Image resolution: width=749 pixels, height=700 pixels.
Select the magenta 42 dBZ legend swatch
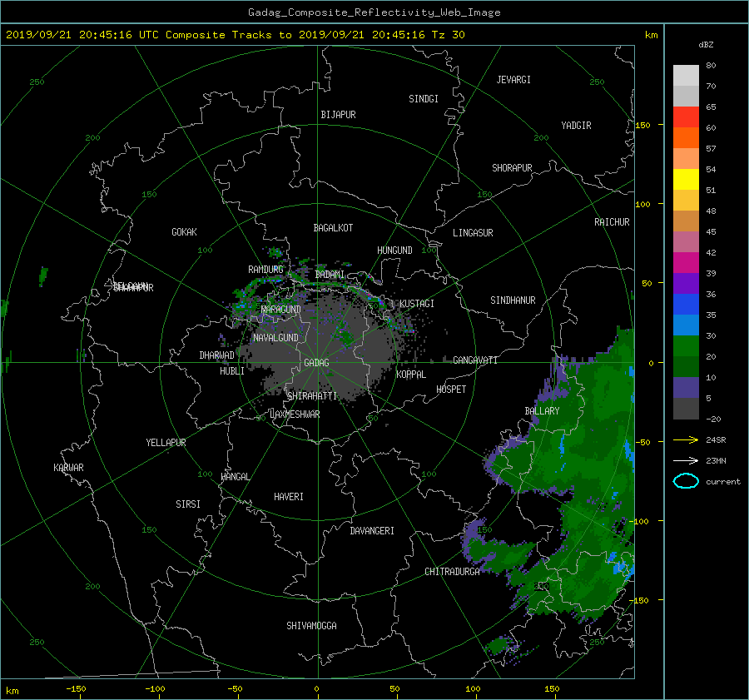click(686, 262)
